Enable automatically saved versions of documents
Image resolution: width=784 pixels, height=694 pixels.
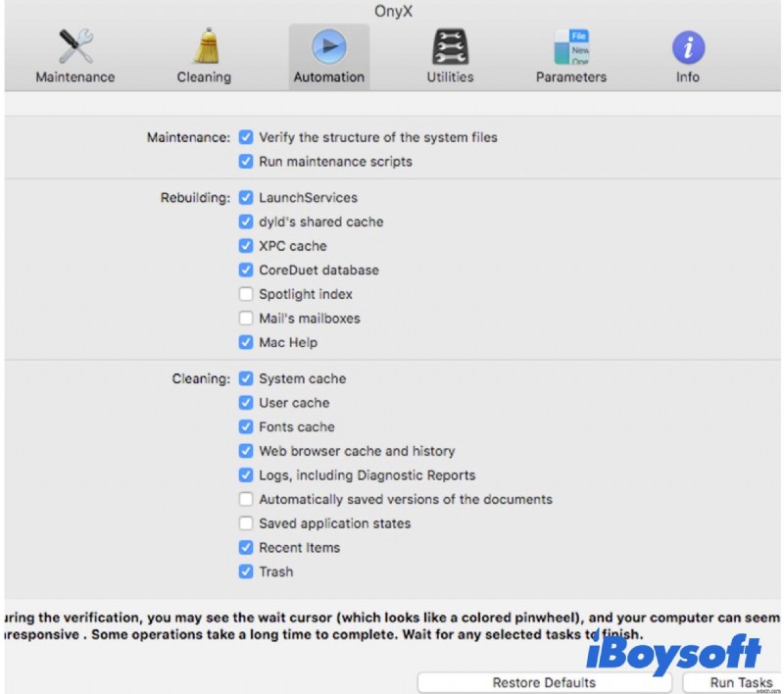[x=246, y=499]
